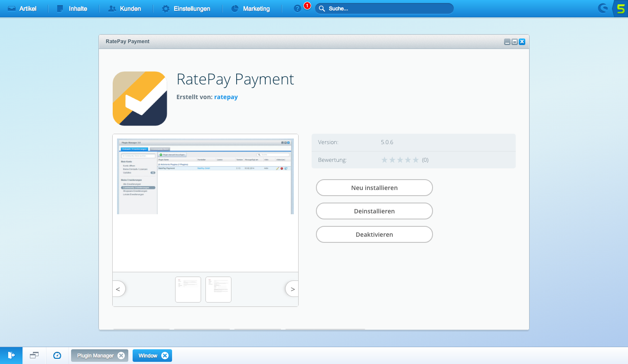
Task: Click the logout icon in taskbar
Action: pos(11,355)
